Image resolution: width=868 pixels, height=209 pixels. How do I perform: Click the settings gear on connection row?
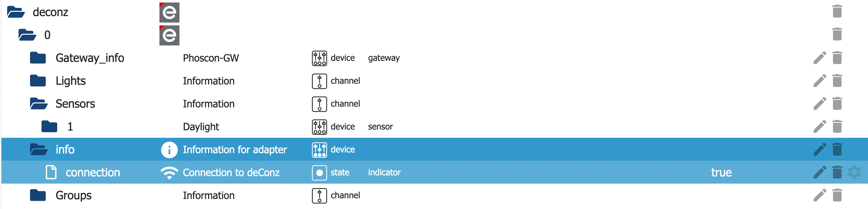(854, 172)
